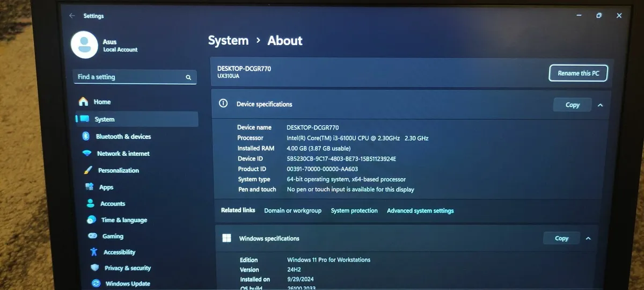
Task: Click System in the breadcrumb heading
Action: 228,41
